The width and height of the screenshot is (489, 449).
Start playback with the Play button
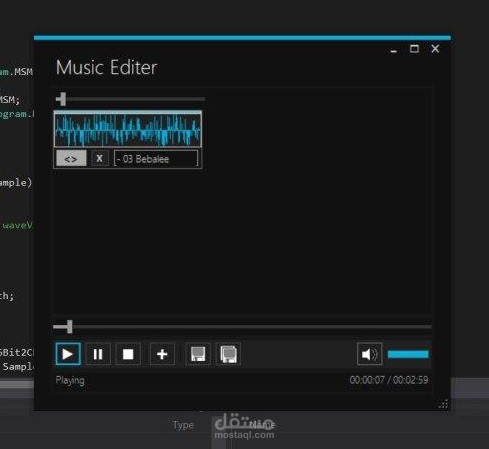click(x=68, y=354)
